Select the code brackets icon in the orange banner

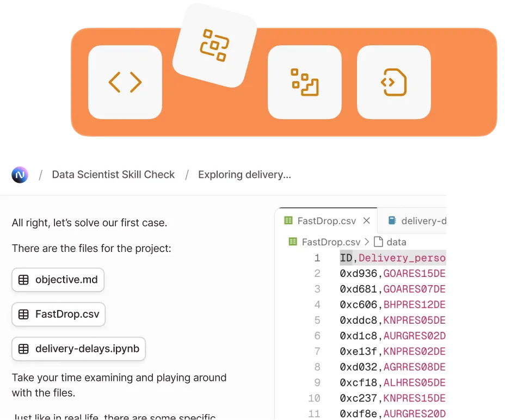pyautogui.click(x=124, y=82)
